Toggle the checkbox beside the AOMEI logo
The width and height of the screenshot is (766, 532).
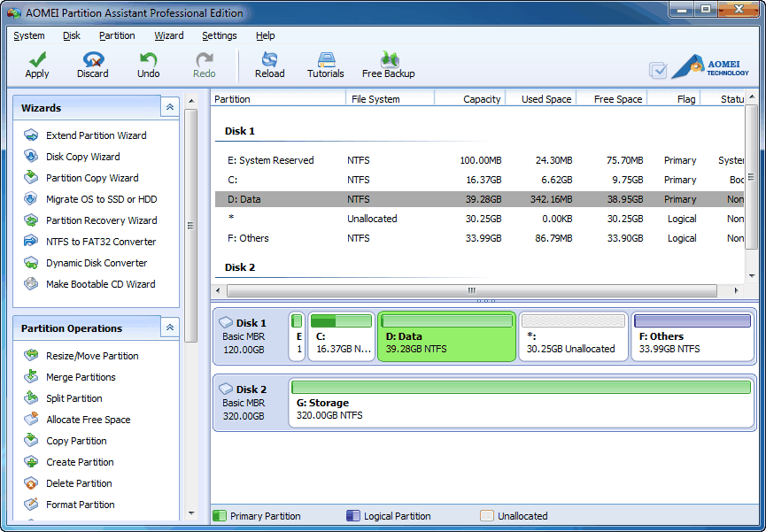pos(658,69)
